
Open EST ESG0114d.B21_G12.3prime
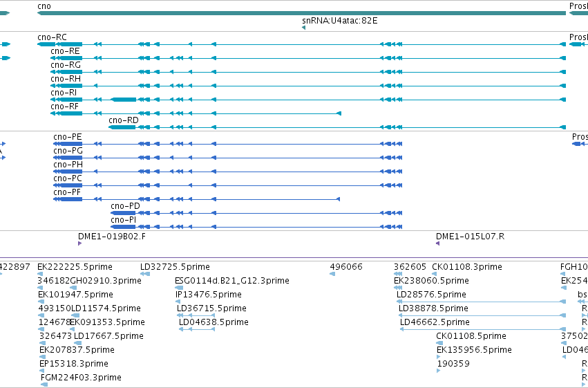232,281
